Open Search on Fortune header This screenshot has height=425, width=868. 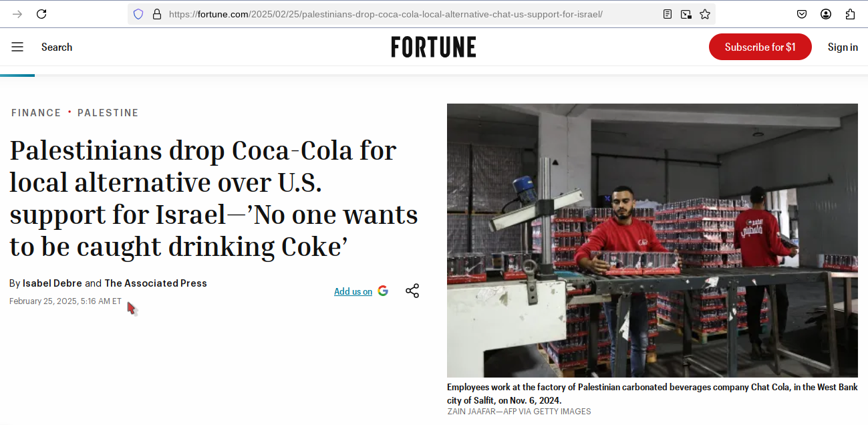(57, 47)
